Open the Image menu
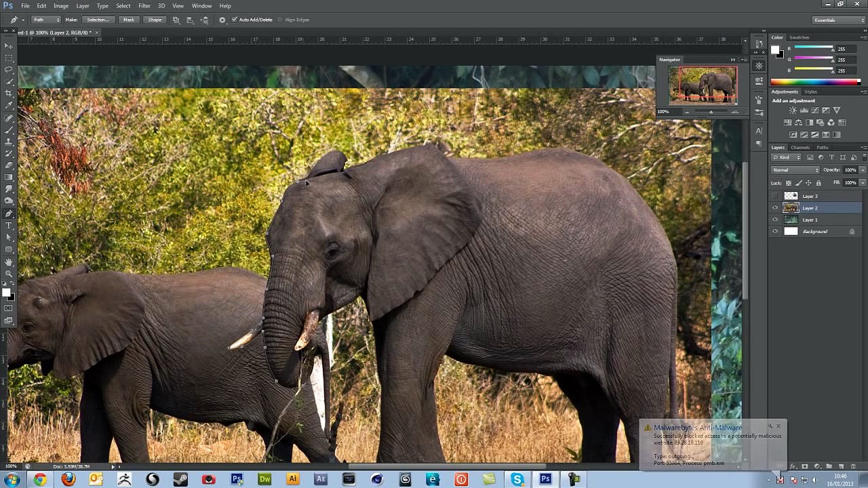 coord(61,5)
